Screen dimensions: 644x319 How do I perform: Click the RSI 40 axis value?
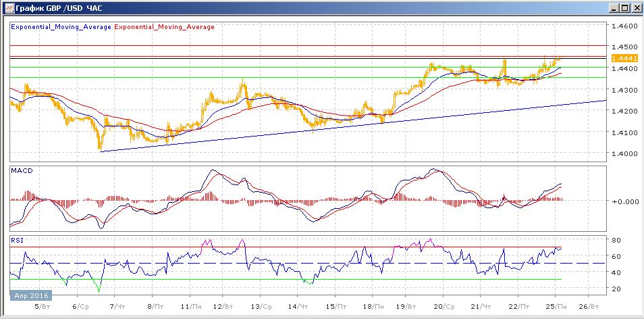coord(617,272)
